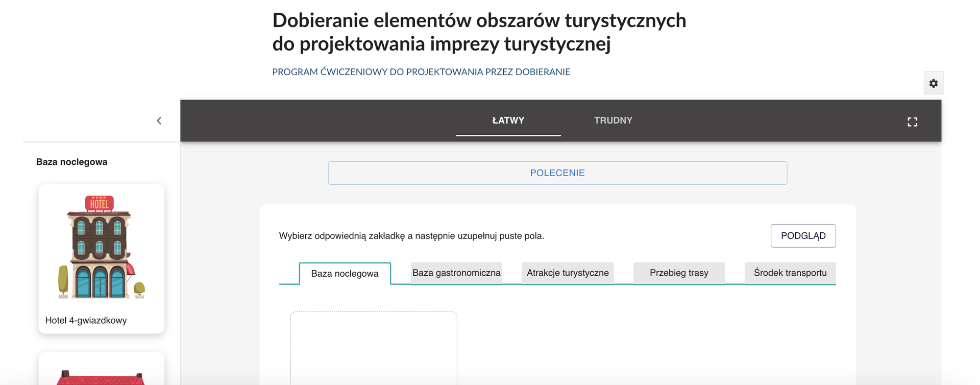
Task: Select the Hotel 4-gwiazdkowy card image
Action: (x=101, y=247)
